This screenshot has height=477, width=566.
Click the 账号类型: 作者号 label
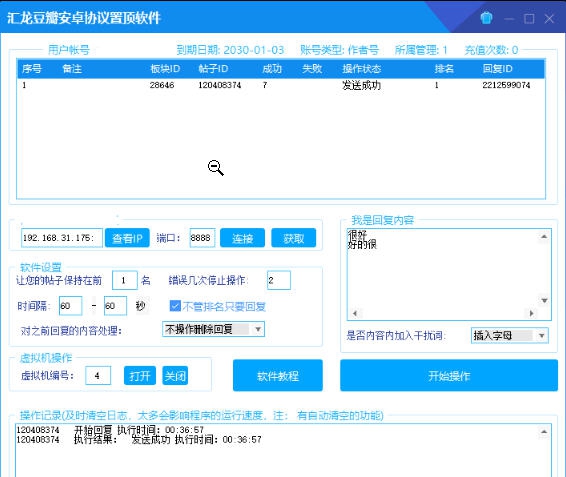point(339,50)
